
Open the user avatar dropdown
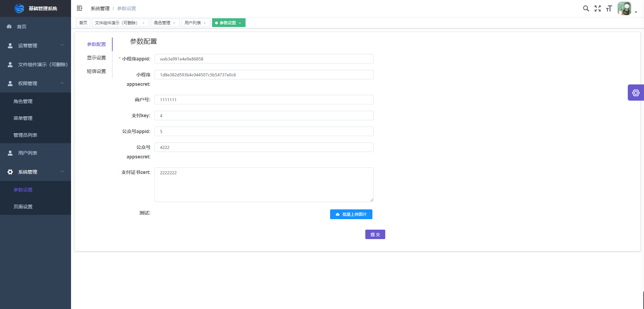pos(624,8)
